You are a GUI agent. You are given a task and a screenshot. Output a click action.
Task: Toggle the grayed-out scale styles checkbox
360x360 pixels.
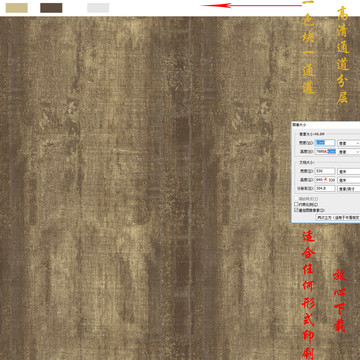pos(296,199)
